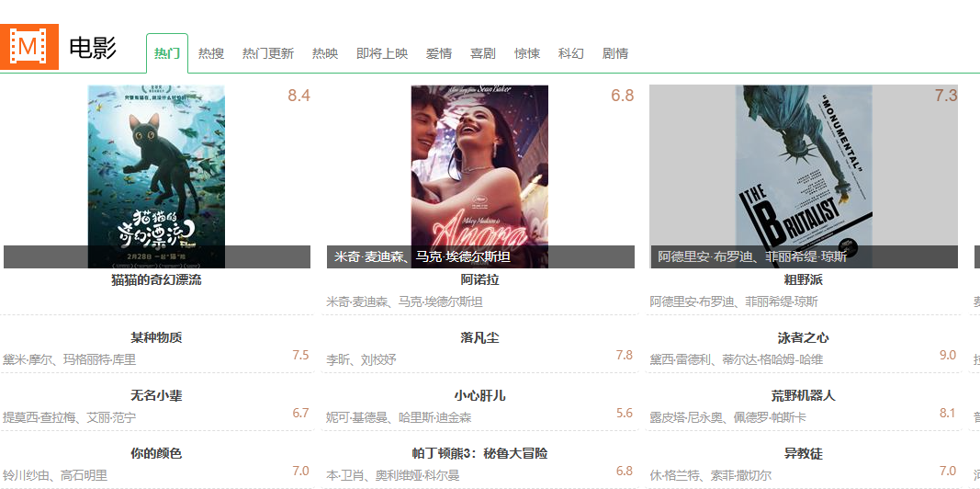Click the 6.8 rating above Anora poster
This screenshot has height=489, width=980.
[x=623, y=96]
